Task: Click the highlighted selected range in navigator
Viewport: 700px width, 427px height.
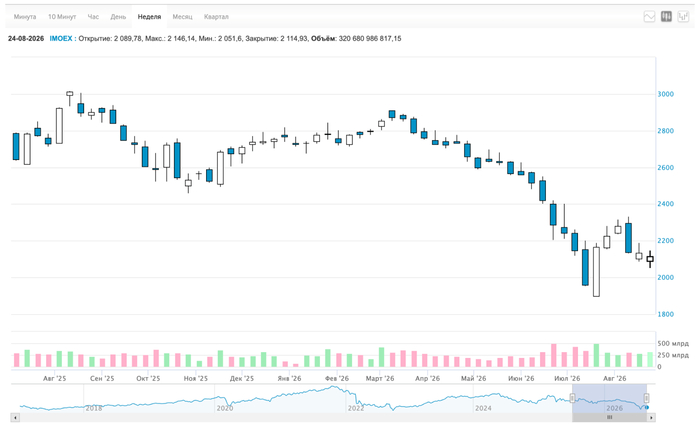Action: [x=609, y=399]
